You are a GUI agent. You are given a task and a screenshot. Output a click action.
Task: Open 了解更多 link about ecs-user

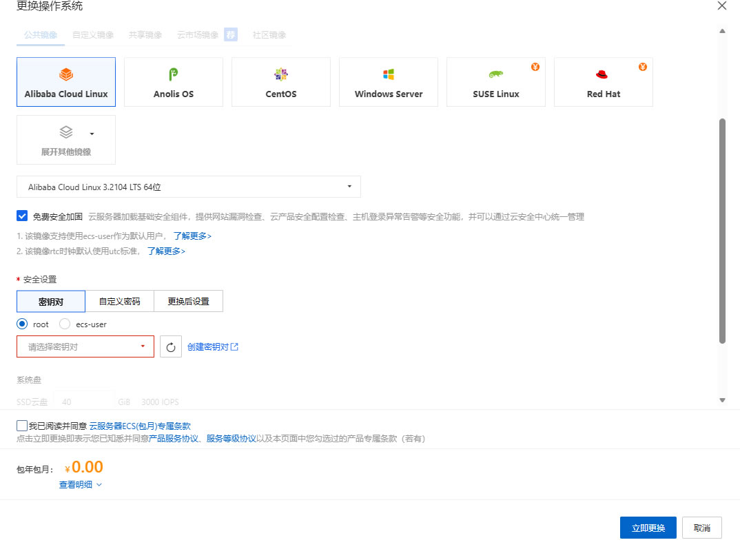[x=192, y=236]
